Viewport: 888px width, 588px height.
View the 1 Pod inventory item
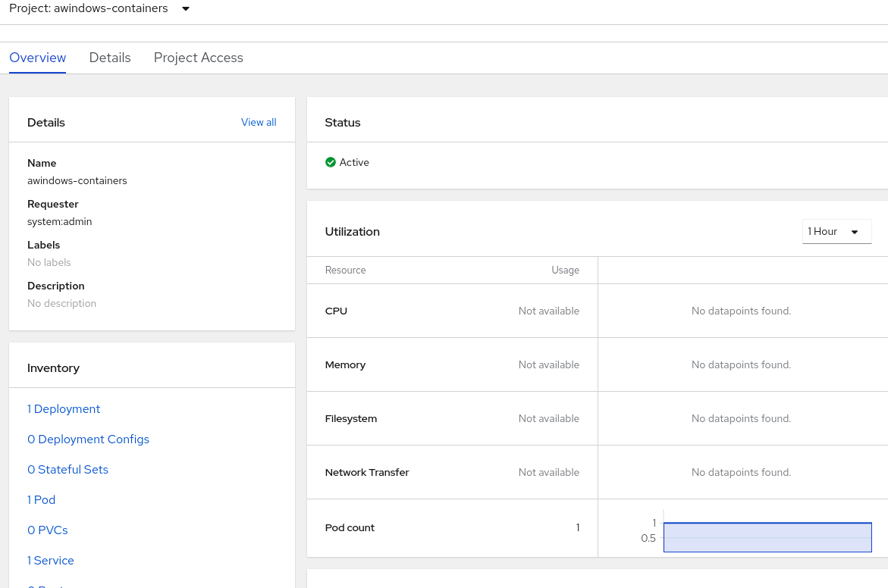point(41,499)
